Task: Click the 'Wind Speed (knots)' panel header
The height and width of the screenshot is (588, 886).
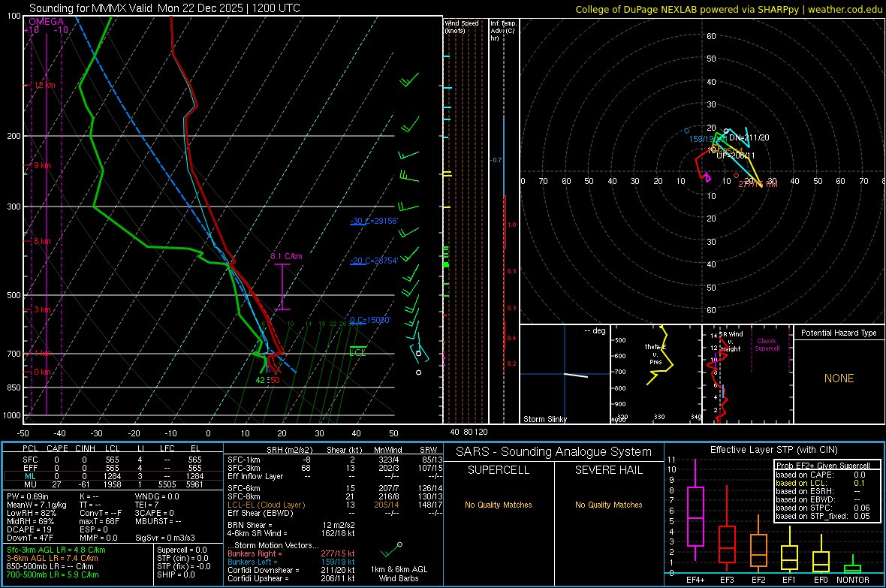Action: (462, 27)
